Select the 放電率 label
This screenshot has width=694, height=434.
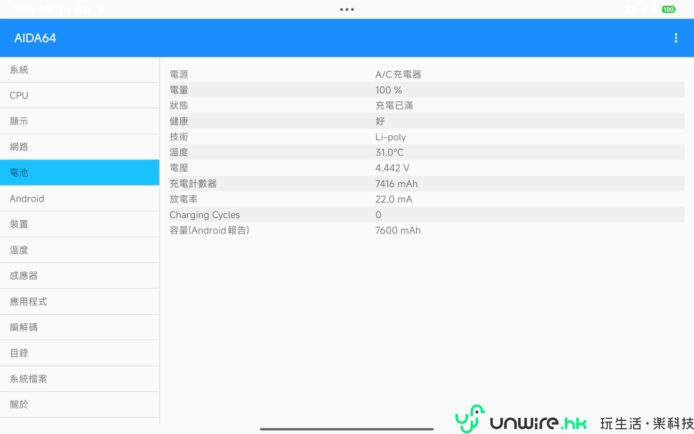pos(183,200)
